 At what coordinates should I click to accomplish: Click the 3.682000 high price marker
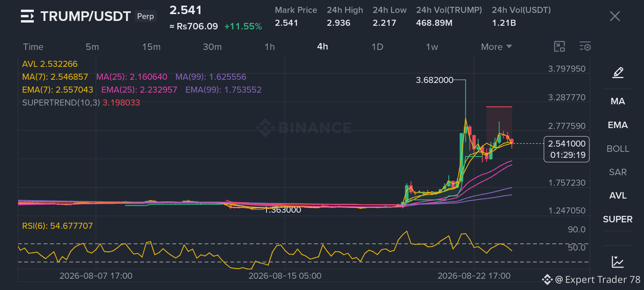click(x=435, y=80)
